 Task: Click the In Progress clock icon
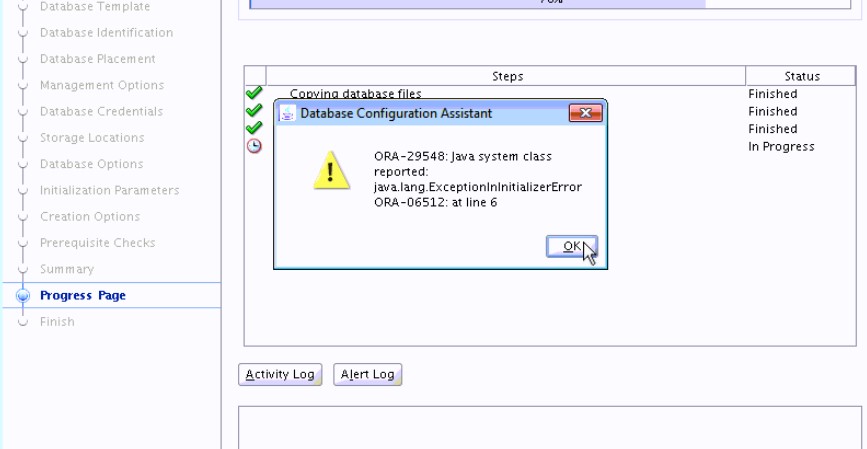click(254, 146)
